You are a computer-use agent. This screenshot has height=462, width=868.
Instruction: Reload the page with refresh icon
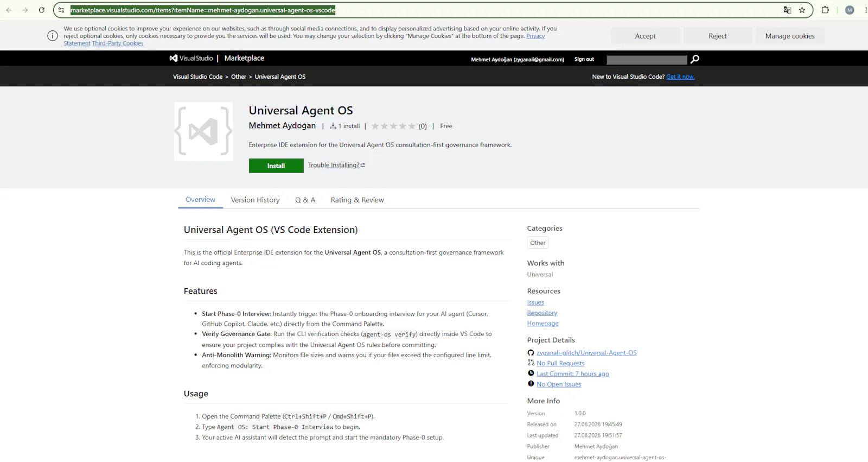pyautogui.click(x=41, y=10)
